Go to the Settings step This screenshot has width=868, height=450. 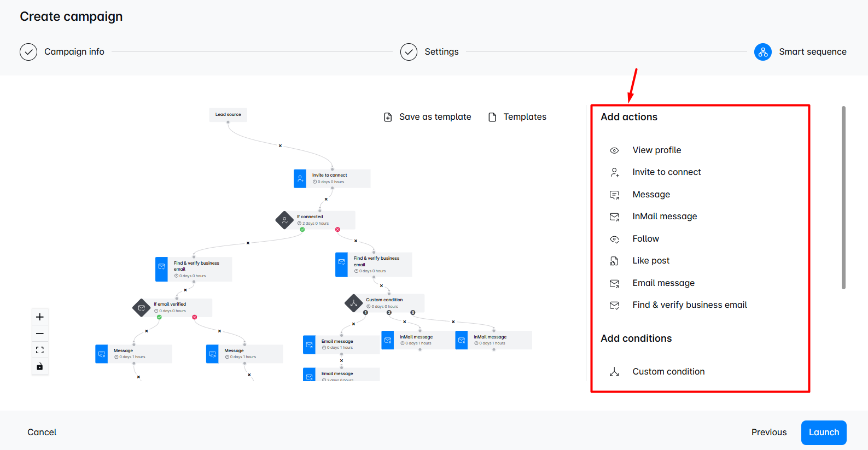pyautogui.click(x=442, y=52)
